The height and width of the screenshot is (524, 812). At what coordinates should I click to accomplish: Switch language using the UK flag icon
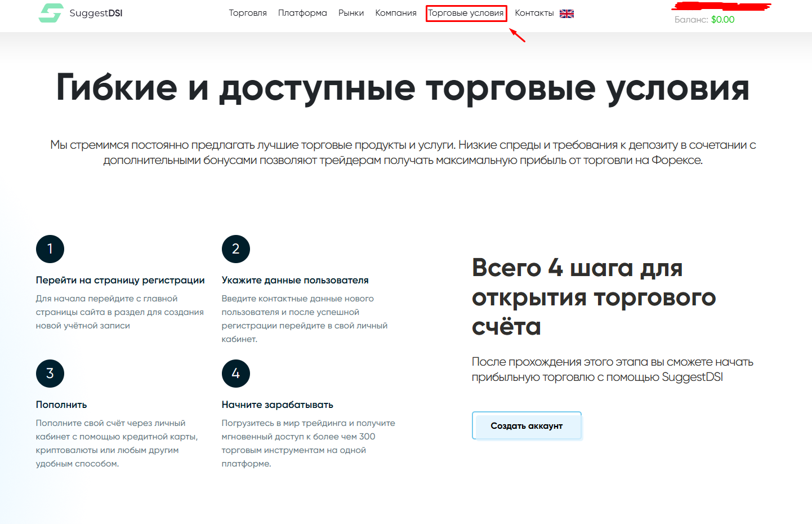click(x=566, y=14)
